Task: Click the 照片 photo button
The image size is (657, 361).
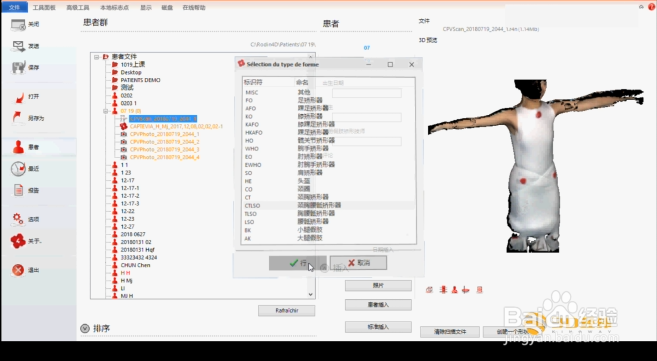Action: click(378, 286)
